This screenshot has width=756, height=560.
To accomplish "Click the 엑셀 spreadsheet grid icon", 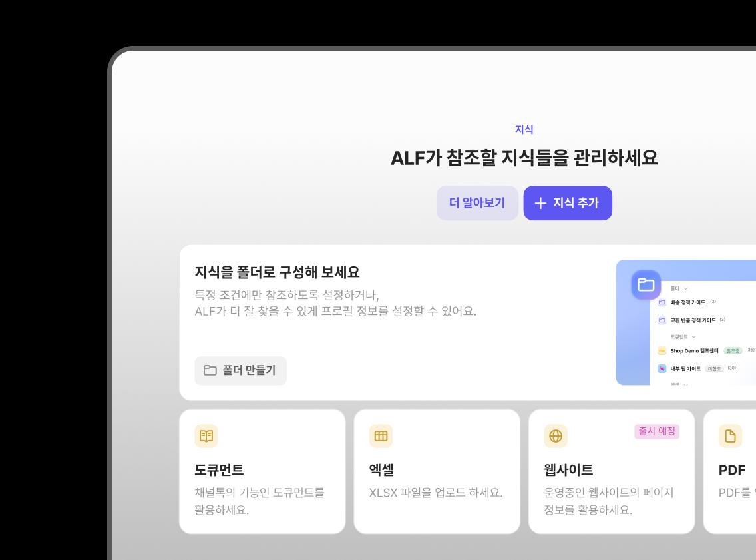I will tap(381, 436).
